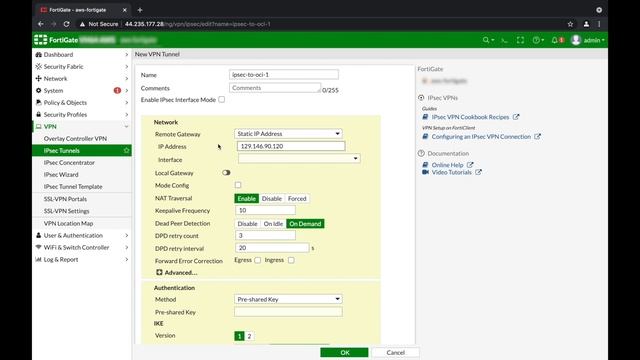640x360 pixels.
Task: Open Configuring an IPsec VPN Connection link
Action: click(481, 137)
